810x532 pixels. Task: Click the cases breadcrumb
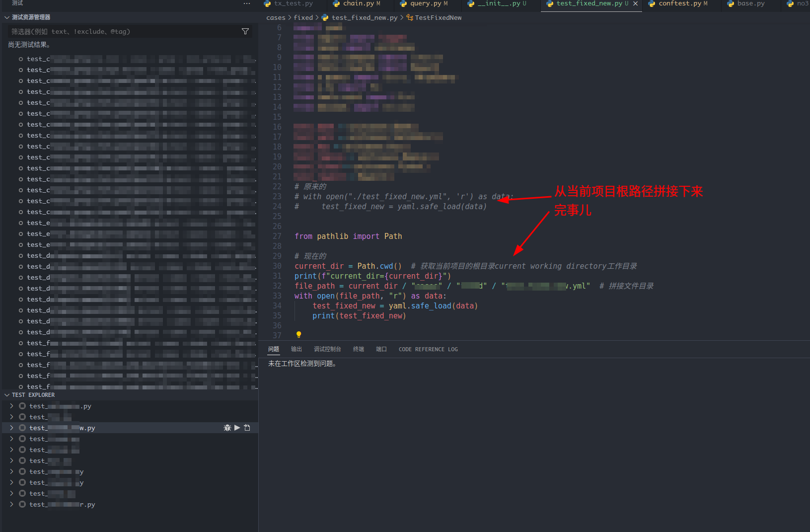tap(276, 17)
